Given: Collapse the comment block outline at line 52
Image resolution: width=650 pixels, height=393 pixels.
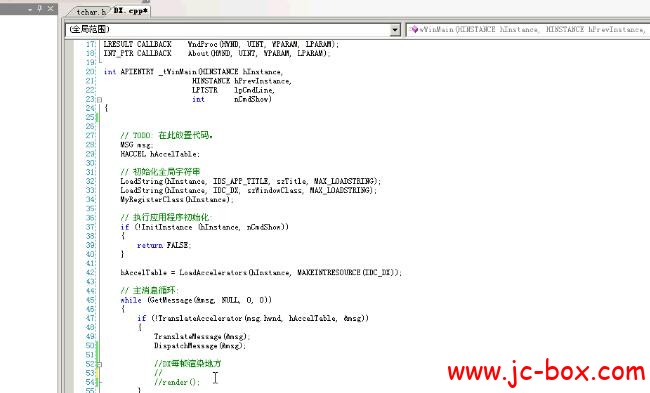Looking at the screenshot, I should coord(99,364).
